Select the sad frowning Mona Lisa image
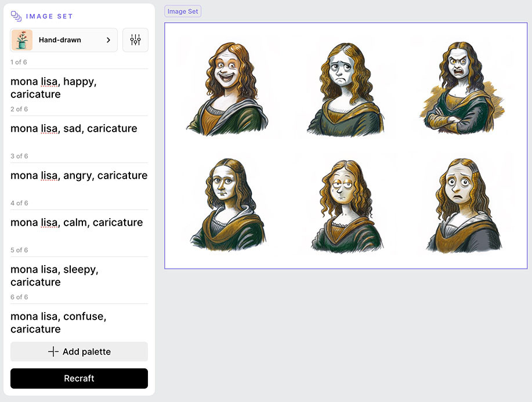The image size is (532, 402). coord(345,89)
